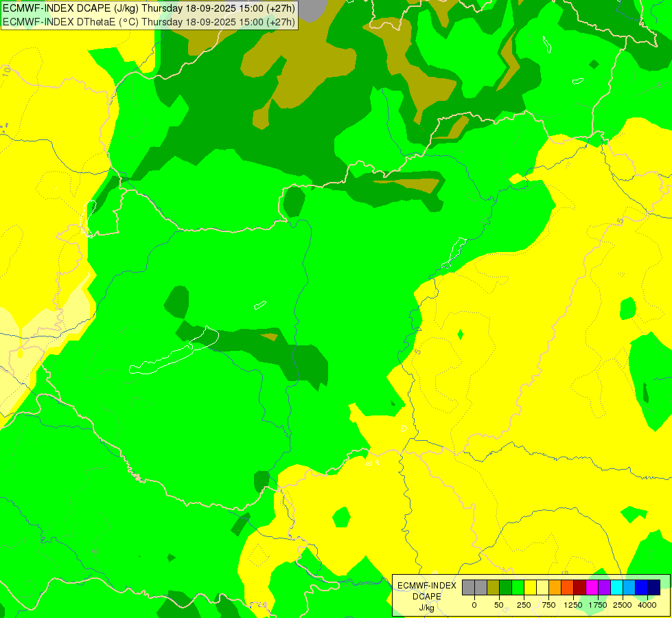This screenshot has width=672, height=618.
Task: Click the olive swatch in the DCAPE legend
Action: point(493,587)
